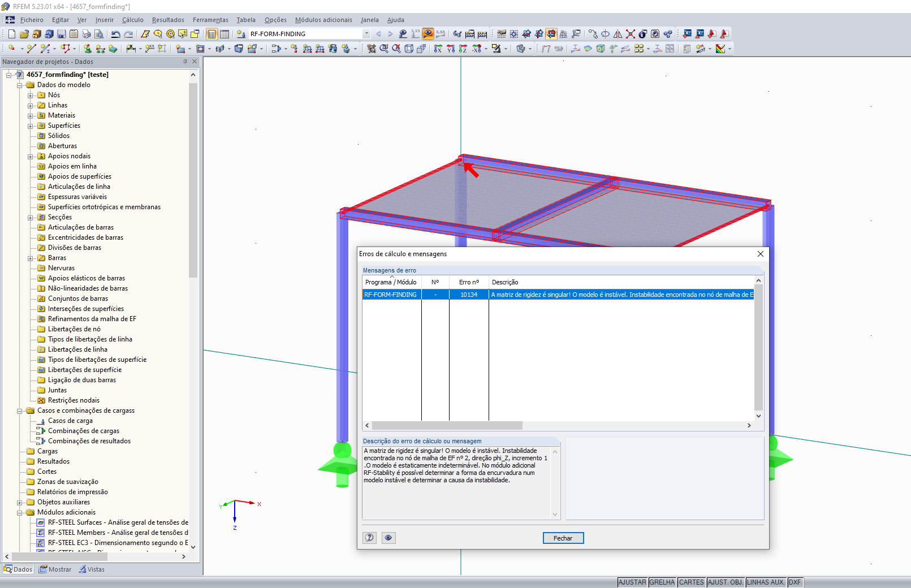Sort by the Erro nº column header
Image resolution: width=911 pixels, height=588 pixels.
pos(469,282)
